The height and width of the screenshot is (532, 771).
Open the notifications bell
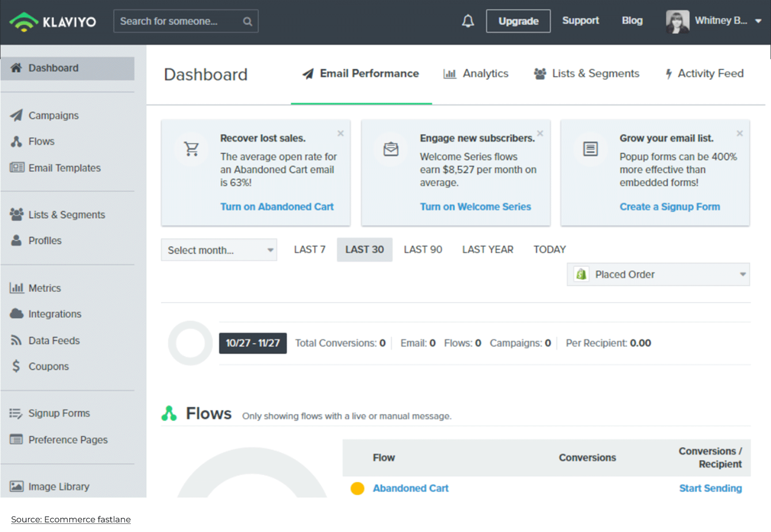pyautogui.click(x=468, y=21)
